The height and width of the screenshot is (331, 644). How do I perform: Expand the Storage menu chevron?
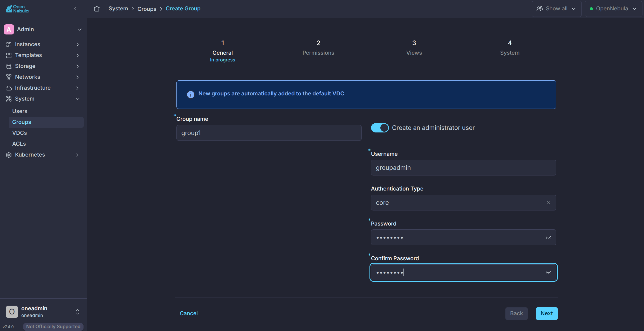click(x=78, y=66)
